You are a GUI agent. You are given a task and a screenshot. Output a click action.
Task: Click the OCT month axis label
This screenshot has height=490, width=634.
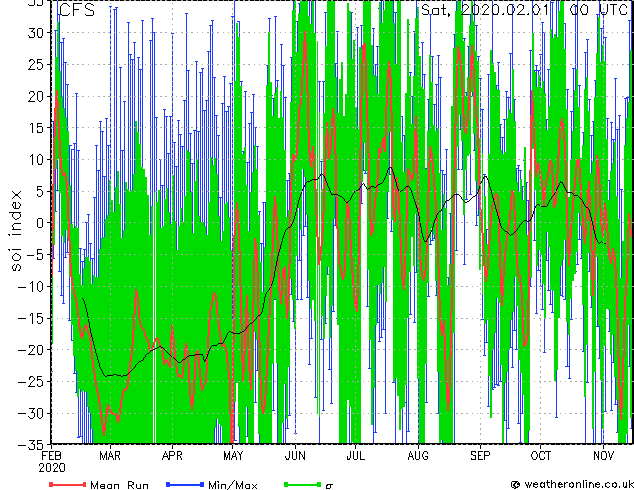(541, 456)
